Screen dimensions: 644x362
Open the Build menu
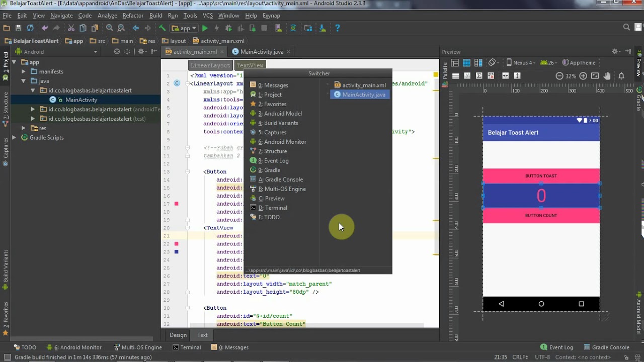[155, 16]
